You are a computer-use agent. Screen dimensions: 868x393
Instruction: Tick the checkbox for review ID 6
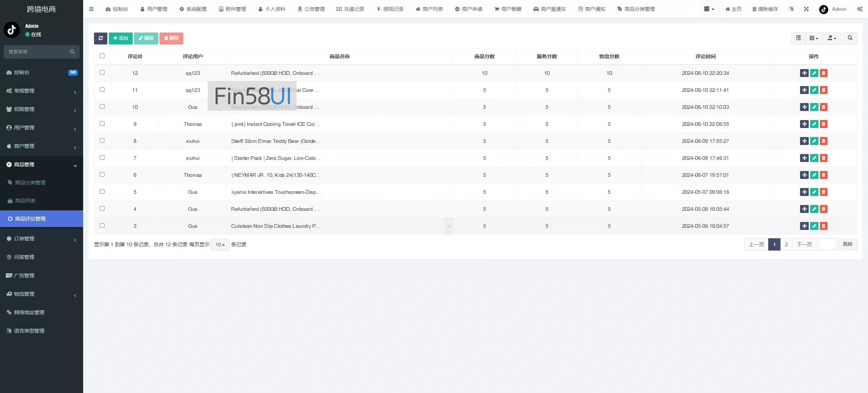point(102,175)
